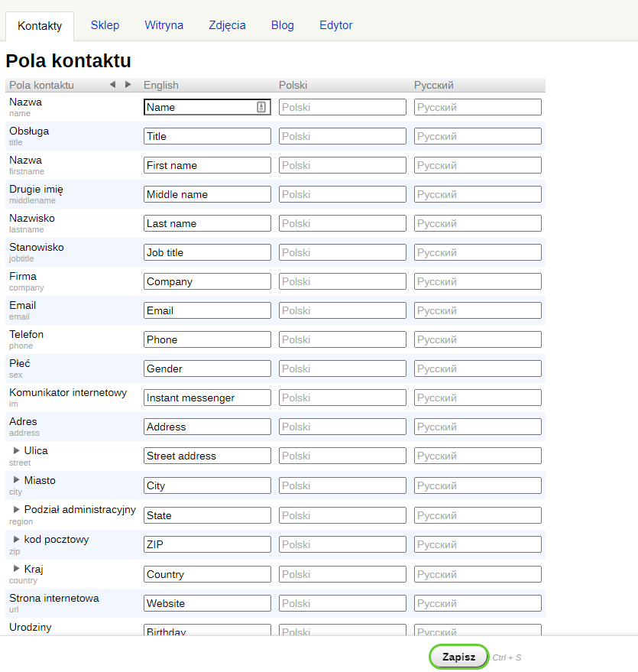The image size is (638, 672).
Task: Expand the Ulica street sub-field triangle
Action: pos(17,450)
